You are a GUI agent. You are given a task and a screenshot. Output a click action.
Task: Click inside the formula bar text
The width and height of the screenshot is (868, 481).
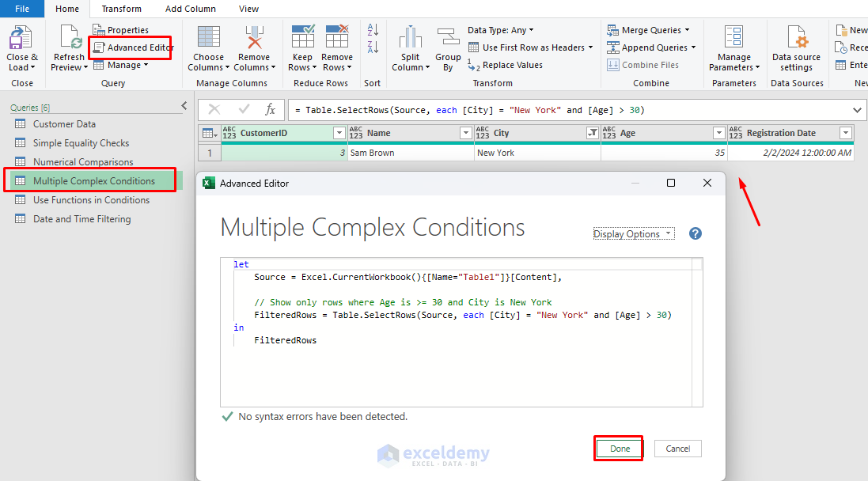click(469, 110)
